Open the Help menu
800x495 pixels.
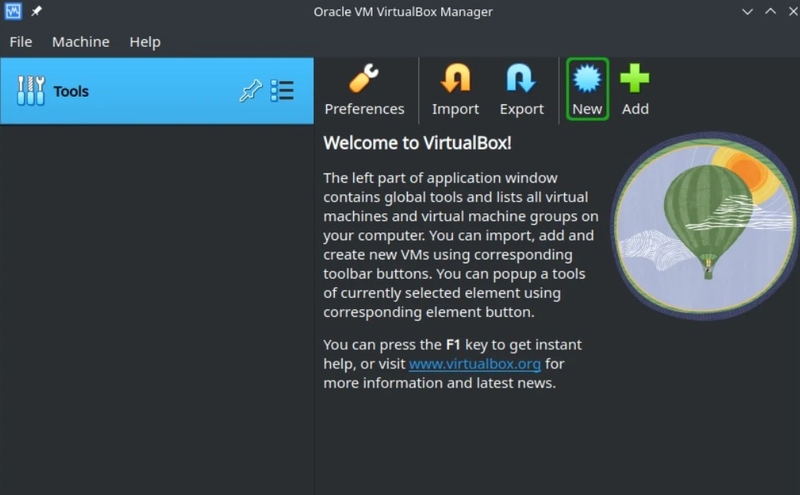[x=145, y=42]
